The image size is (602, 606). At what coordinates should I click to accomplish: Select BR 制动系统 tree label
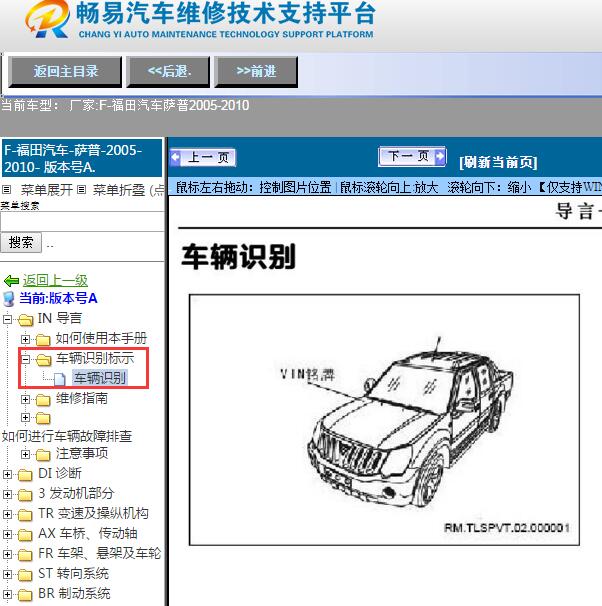[74, 594]
